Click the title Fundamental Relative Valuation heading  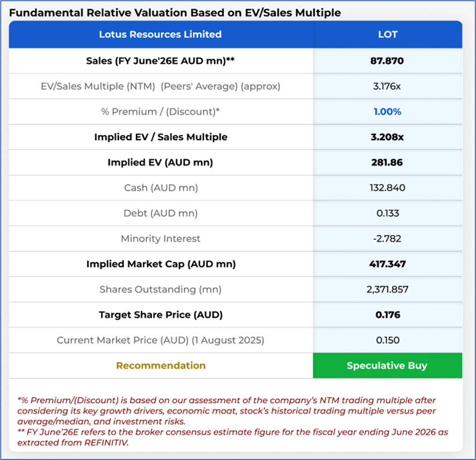point(175,12)
